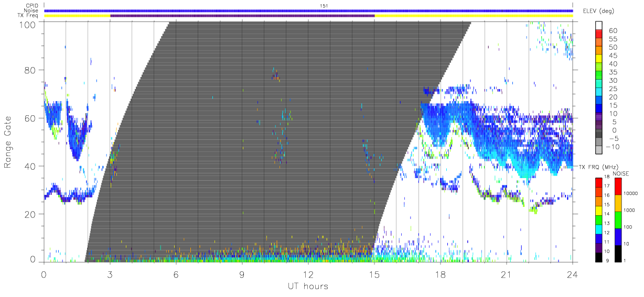Click the gray ELEV colorbar segment near -5

[x=599, y=142]
